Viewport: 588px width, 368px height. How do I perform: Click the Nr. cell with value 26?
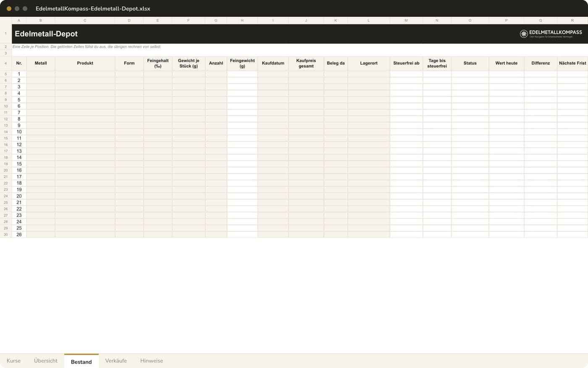[19, 235]
